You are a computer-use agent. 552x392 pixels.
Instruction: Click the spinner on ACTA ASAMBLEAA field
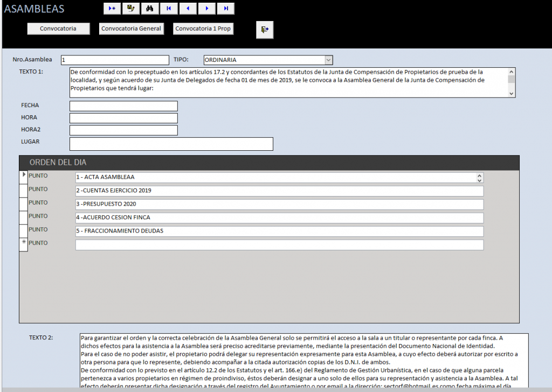(x=479, y=178)
